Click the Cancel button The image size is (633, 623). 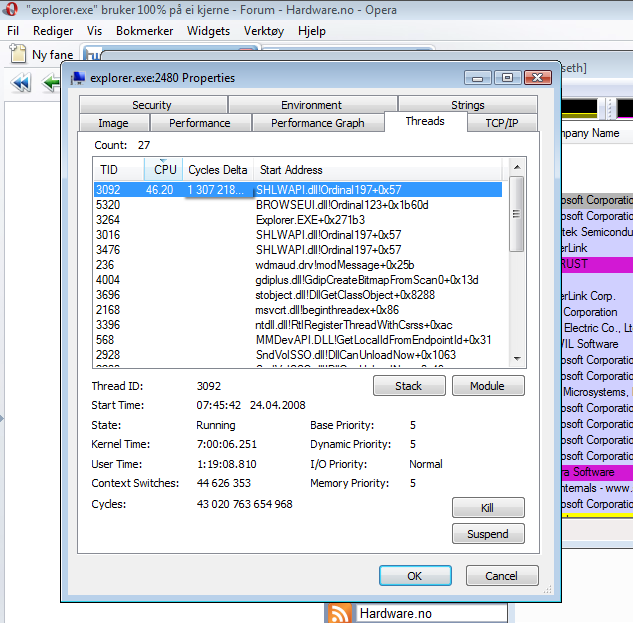click(502, 575)
